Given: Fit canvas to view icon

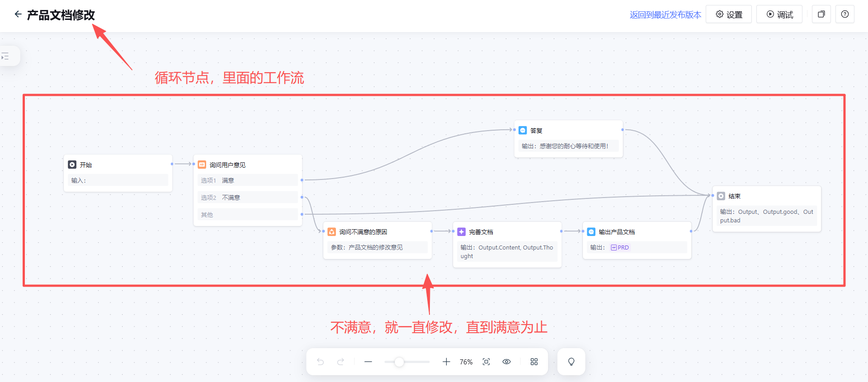Looking at the screenshot, I should click(x=486, y=362).
